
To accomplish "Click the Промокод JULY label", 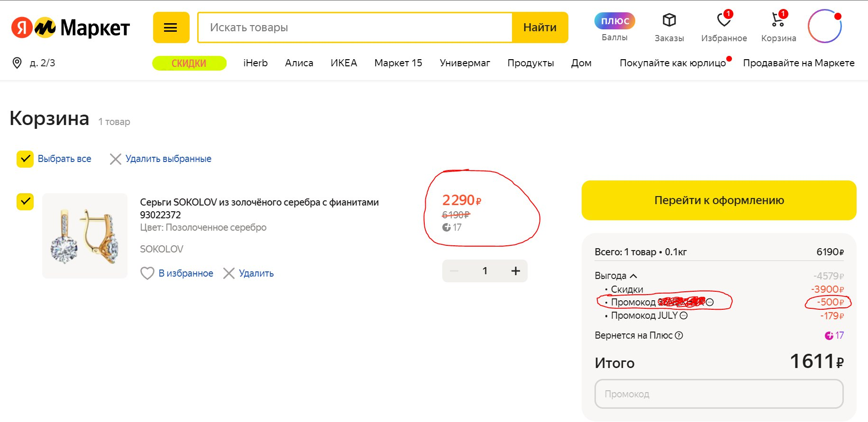I will [x=644, y=315].
